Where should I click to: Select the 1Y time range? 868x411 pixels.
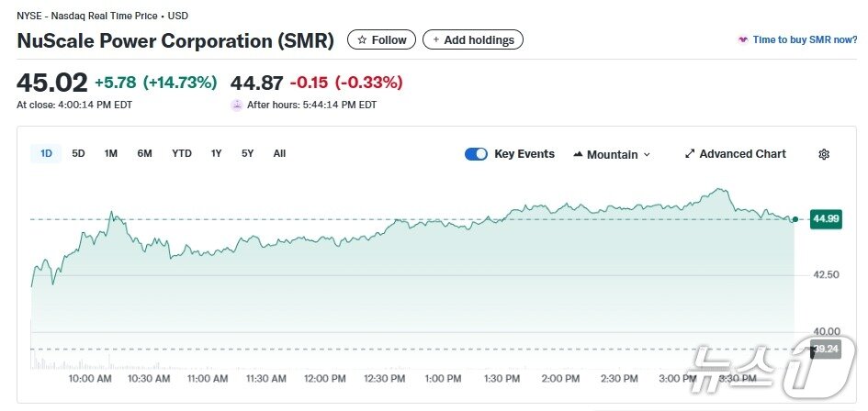click(x=217, y=153)
